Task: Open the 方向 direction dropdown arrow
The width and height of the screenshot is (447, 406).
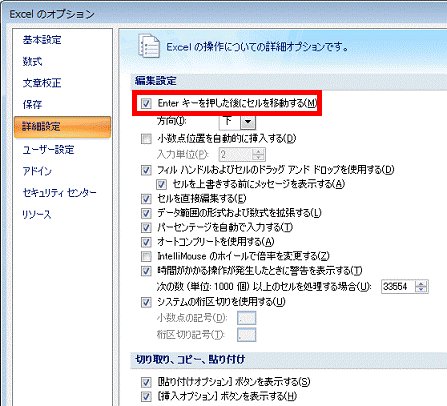Action: click(x=248, y=122)
